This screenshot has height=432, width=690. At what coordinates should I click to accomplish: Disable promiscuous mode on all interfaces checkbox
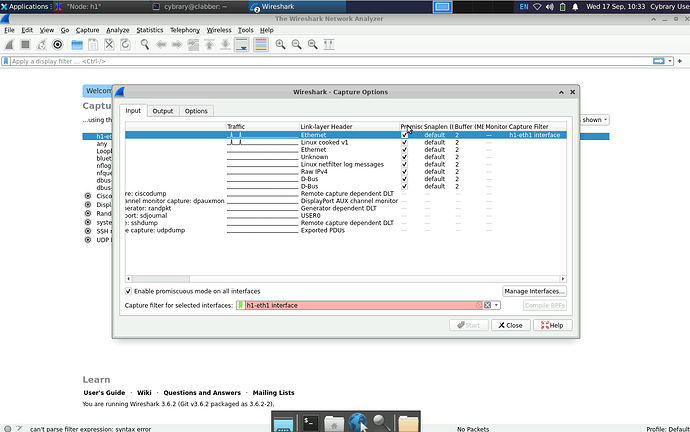click(x=128, y=290)
